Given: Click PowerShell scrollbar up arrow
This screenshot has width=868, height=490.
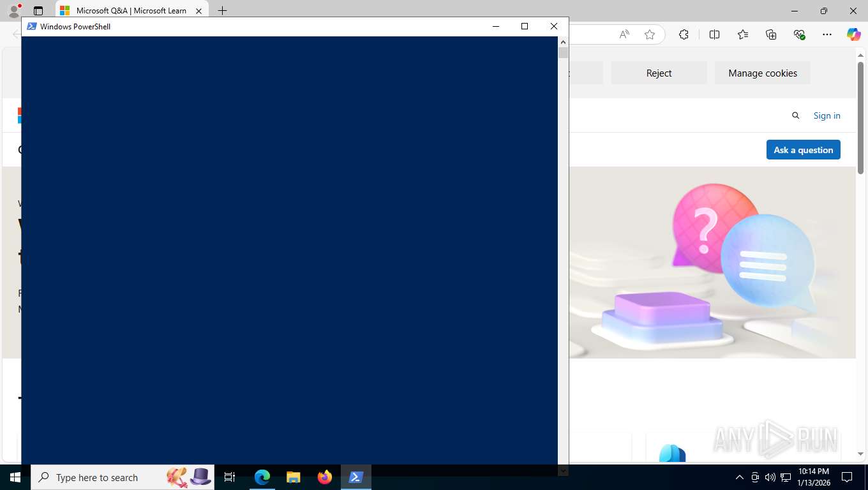Looking at the screenshot, I should (563, 41).
